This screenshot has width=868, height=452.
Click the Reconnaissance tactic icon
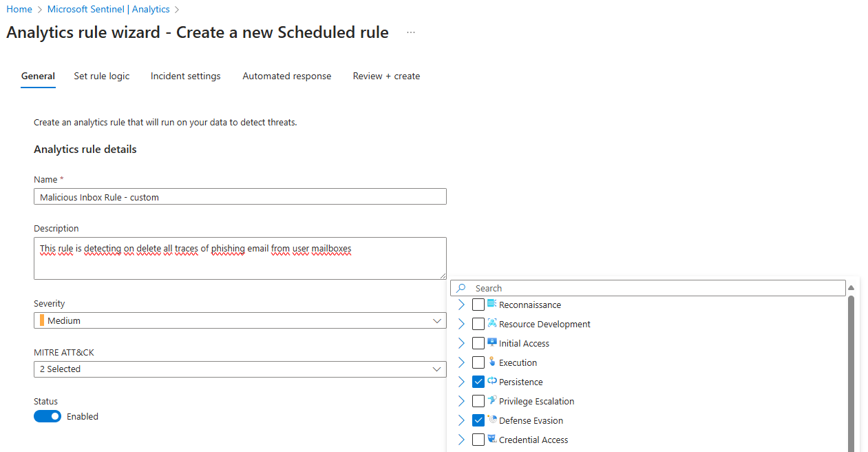[491, 304]
